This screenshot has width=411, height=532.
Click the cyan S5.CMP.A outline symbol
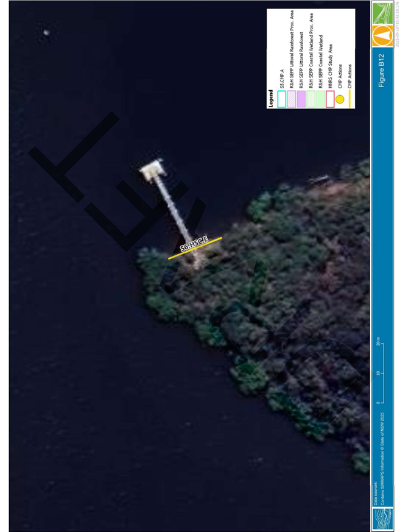point(282,99)
